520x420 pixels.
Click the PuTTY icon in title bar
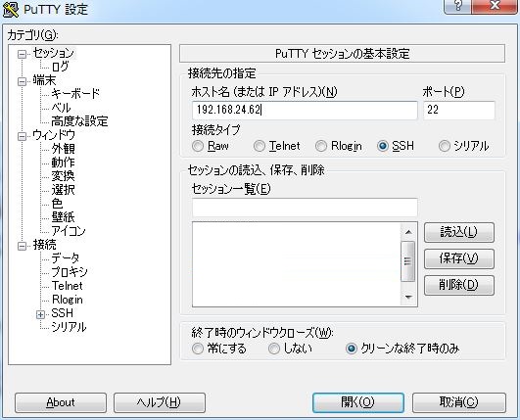pyautogui.click(x=10, y=9)
